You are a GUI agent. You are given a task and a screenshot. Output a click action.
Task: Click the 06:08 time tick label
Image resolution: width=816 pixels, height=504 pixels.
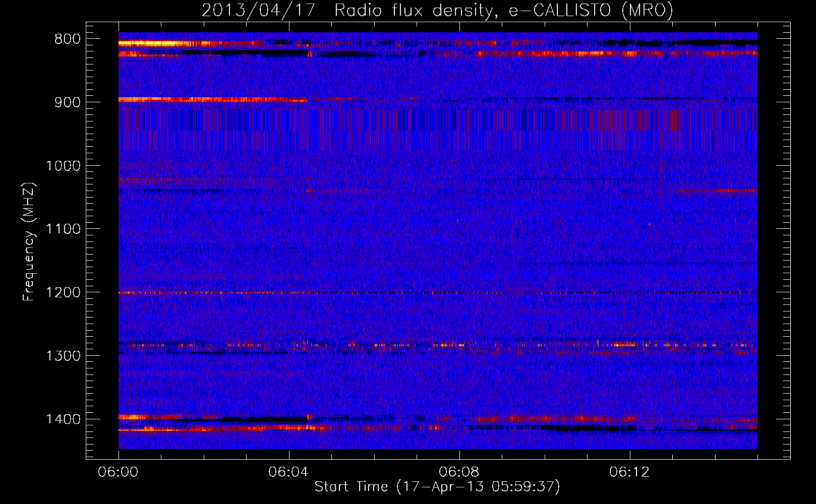[459, 472]
